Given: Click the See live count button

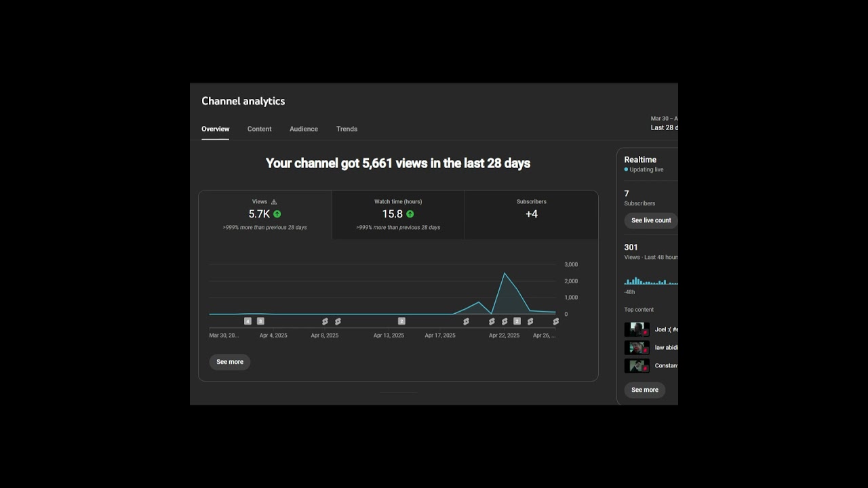Looking at the screenshot, I should tap(651, 220).
